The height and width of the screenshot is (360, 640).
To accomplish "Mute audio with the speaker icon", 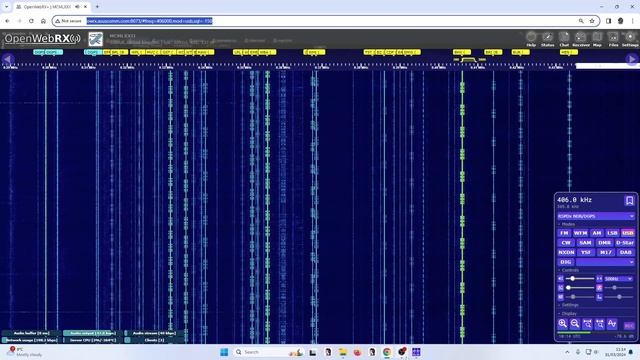I will pyautogui.click(x=560, y=279).
